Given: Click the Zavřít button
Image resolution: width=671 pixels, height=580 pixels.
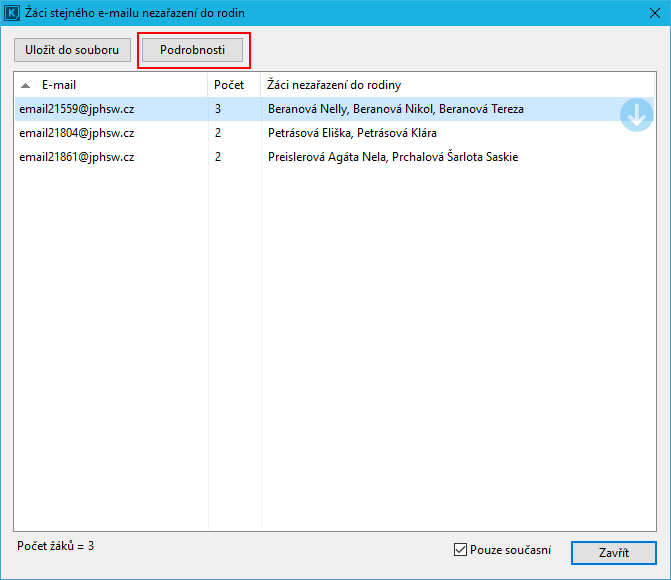Looking at the screenshot, I should click(x=613, y=553).
